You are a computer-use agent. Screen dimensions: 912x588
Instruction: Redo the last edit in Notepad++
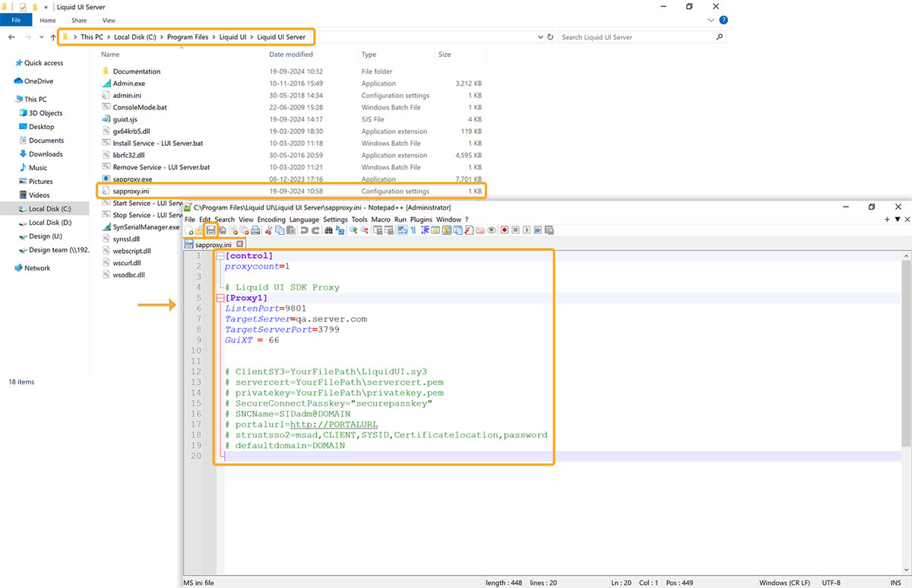click(x=314, y=230)
